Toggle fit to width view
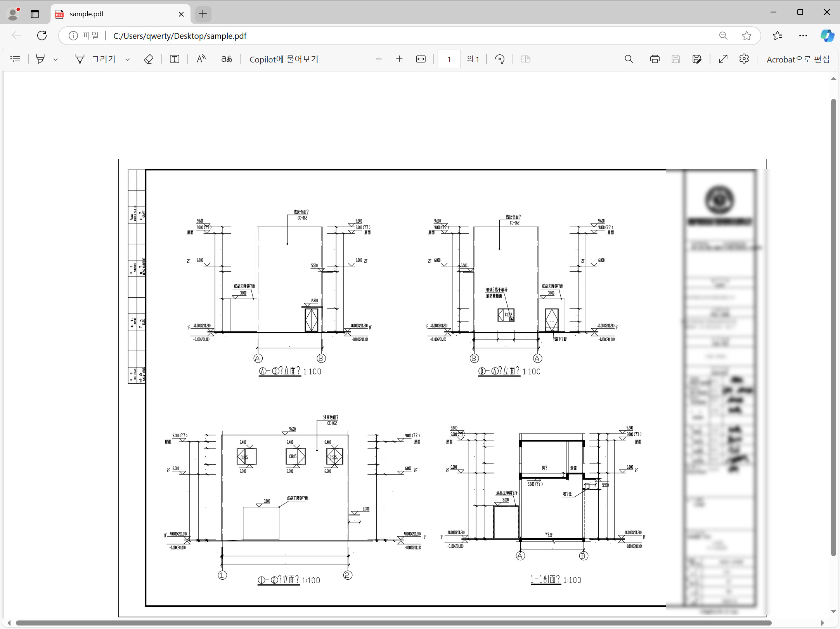 [x=421, y=59]
